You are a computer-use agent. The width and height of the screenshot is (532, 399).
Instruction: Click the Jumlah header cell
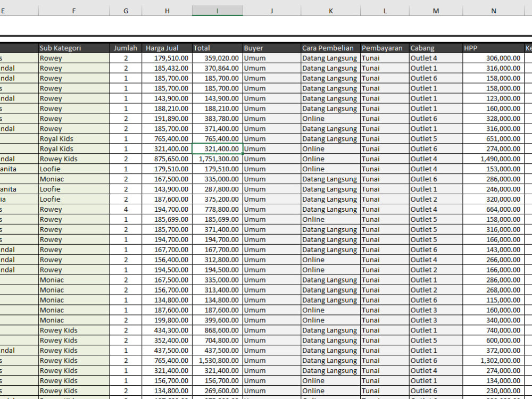126,48
